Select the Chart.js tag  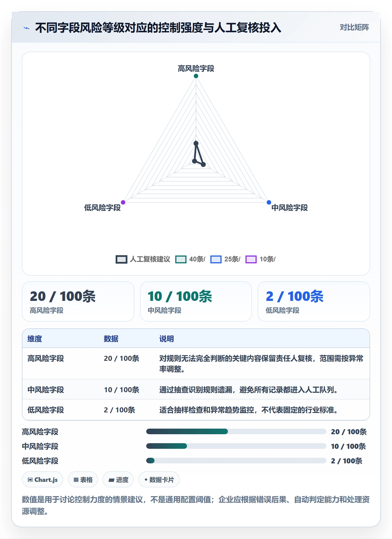click(43, 480)
